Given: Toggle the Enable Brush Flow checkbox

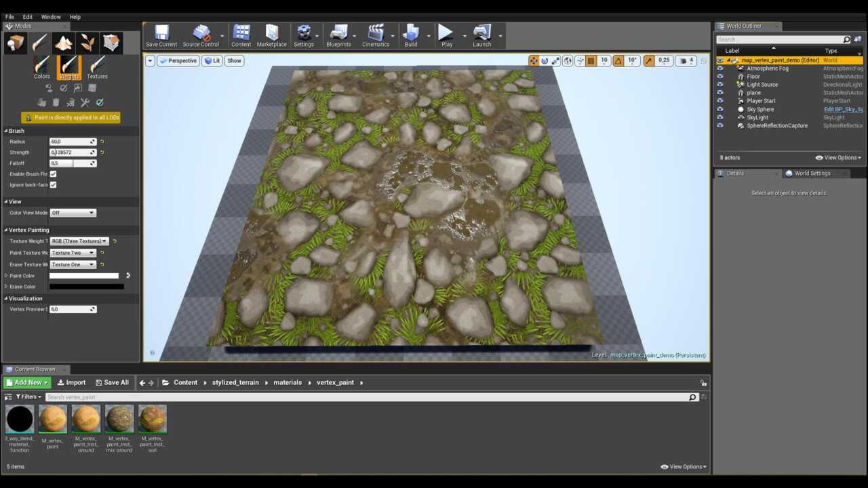Looking at the screenshot, I should point(53,174).
